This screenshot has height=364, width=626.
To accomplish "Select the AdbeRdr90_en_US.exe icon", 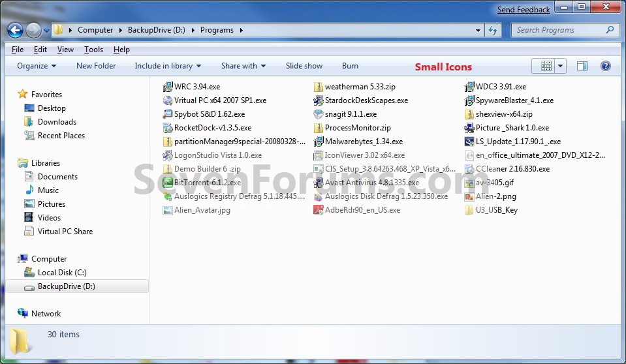I will tap(318, 210).
